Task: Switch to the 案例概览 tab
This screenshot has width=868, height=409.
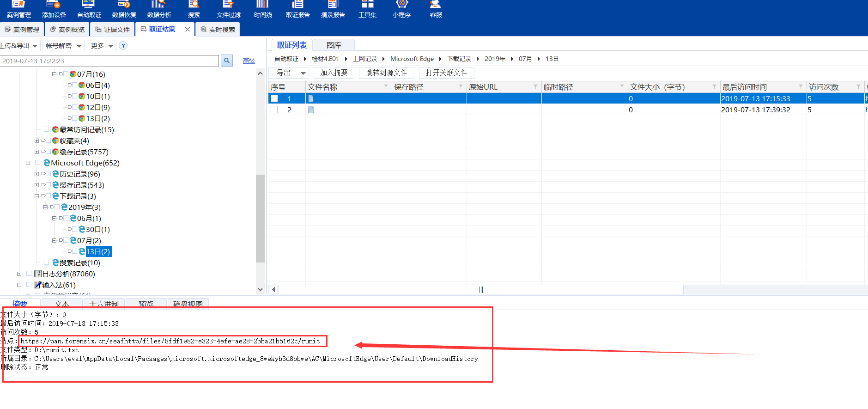Action: pos(67,29)
